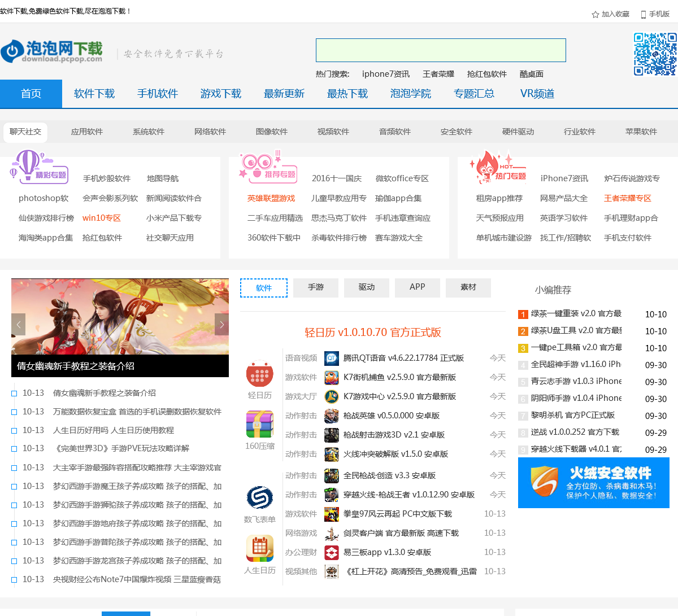This screenshot has height=616, width=678.
Task: Open the 微软office专区 link
Action: coord(402,178)
